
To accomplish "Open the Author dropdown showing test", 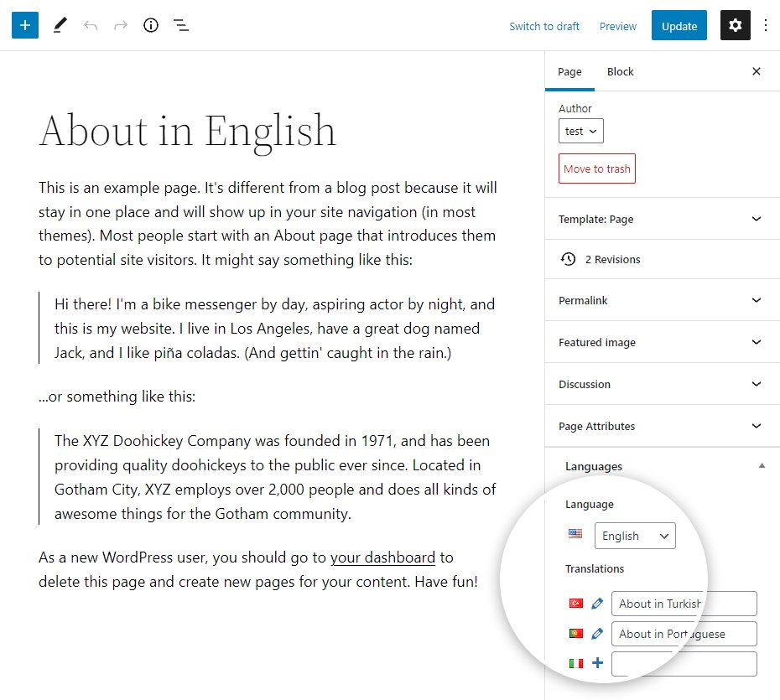I will (580, 132).
